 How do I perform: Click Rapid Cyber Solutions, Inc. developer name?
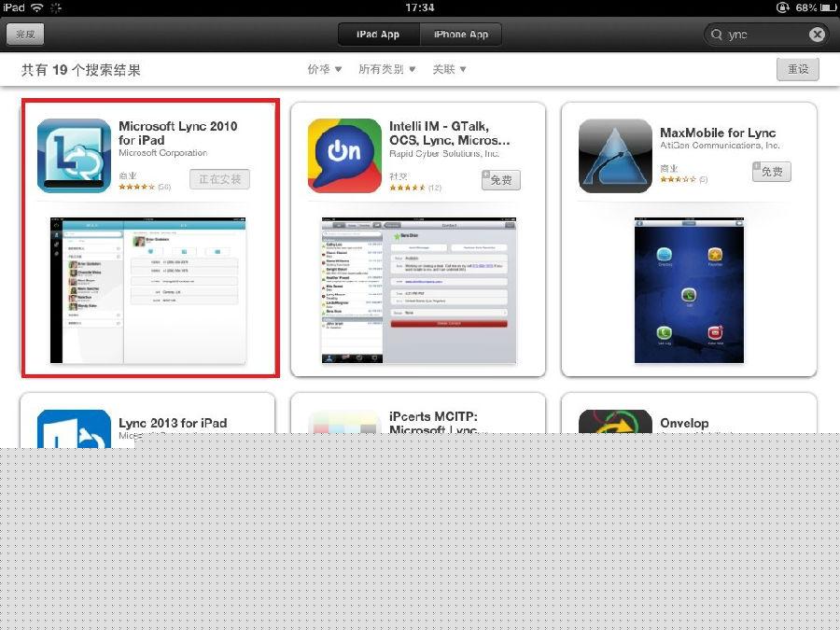point(444,153)
